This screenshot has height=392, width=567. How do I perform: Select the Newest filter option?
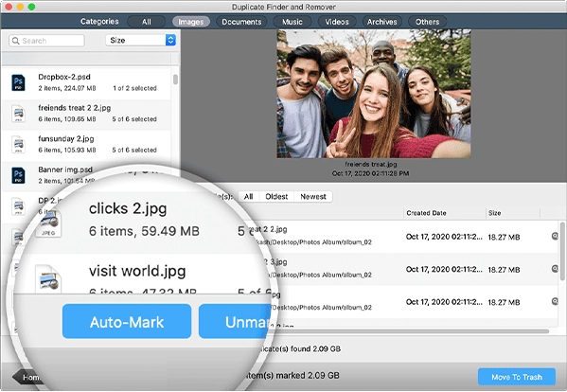point(313,197)
